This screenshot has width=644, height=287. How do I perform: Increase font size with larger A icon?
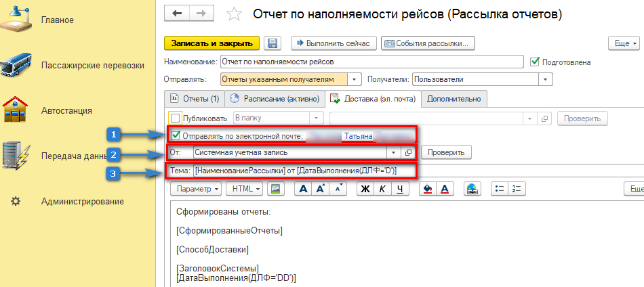(304, 188)
